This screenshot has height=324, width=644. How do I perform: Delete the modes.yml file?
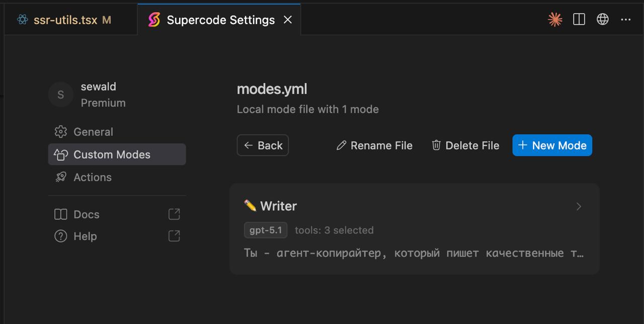(465, 145)
